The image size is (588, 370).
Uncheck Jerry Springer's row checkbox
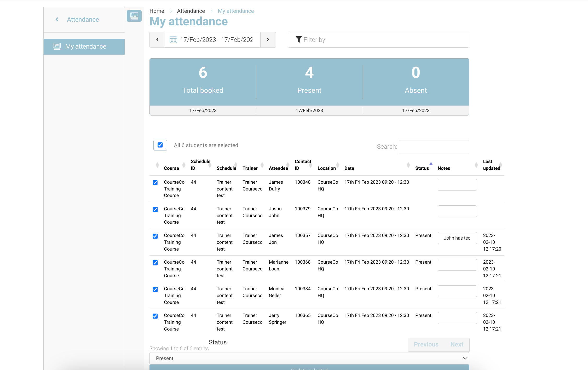point(155,316)
